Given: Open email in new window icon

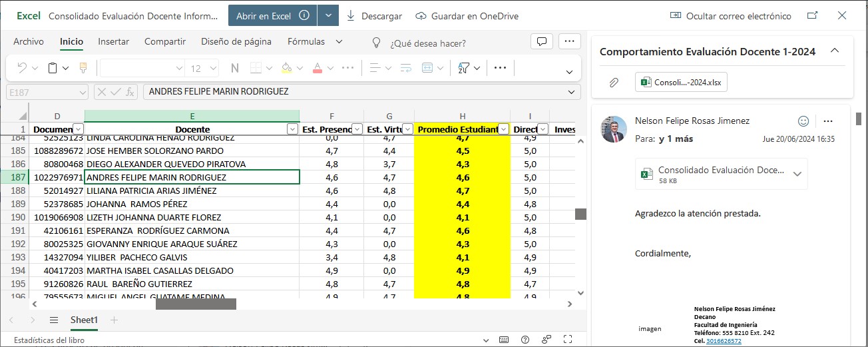Looking at the screenshot, I should pyautogui.click(x=812, y=16).
